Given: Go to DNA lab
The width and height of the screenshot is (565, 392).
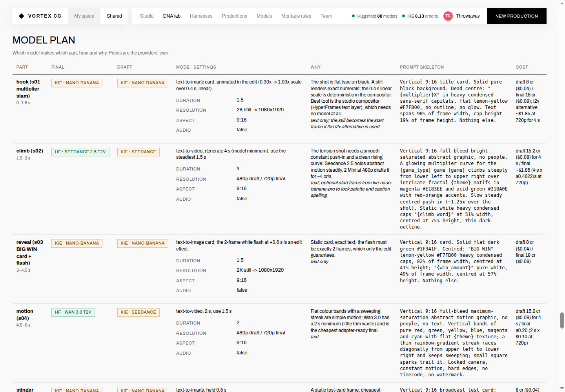Looking at the screenshot, I should 172,16.
